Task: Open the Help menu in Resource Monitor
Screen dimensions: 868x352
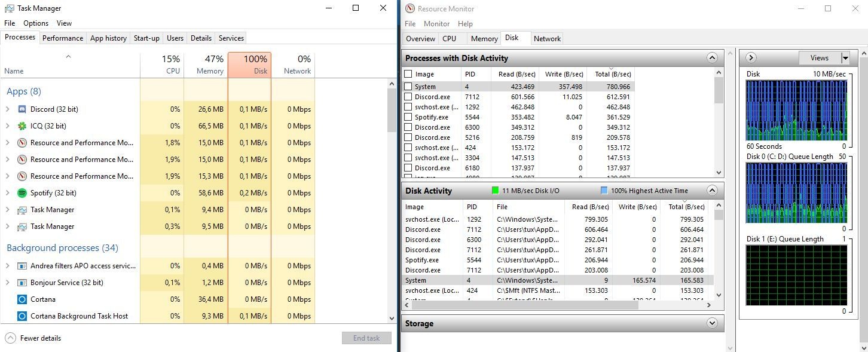Action: pyautogui.click(x=465, y=24)
